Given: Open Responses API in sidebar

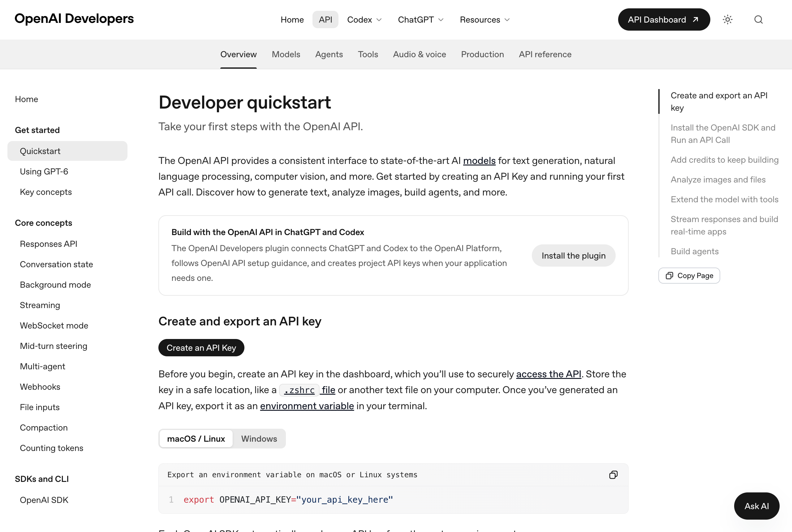Looking at the screenshot, I should (x=49, y=244).
